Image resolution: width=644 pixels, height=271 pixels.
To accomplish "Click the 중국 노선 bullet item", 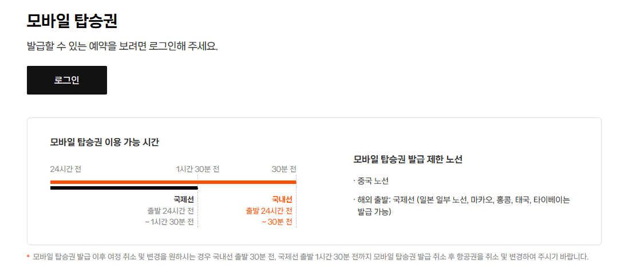I will tap(371, 181).
